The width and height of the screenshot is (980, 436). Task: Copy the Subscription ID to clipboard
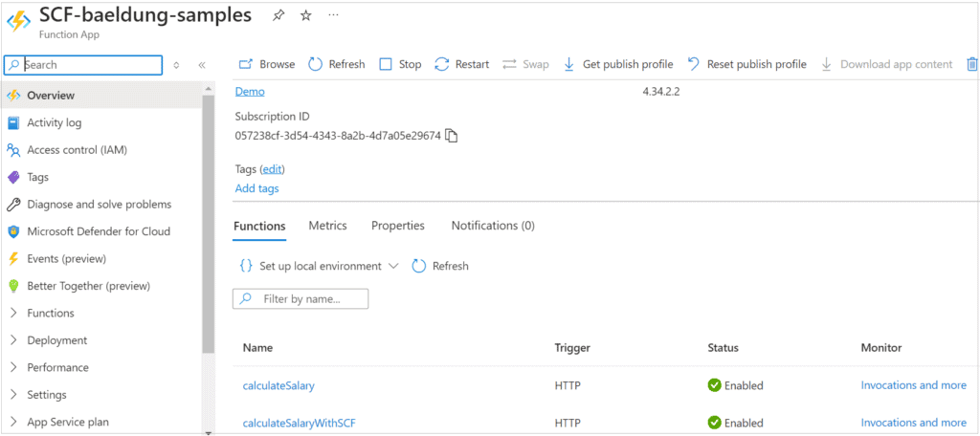tap(453, 136)
